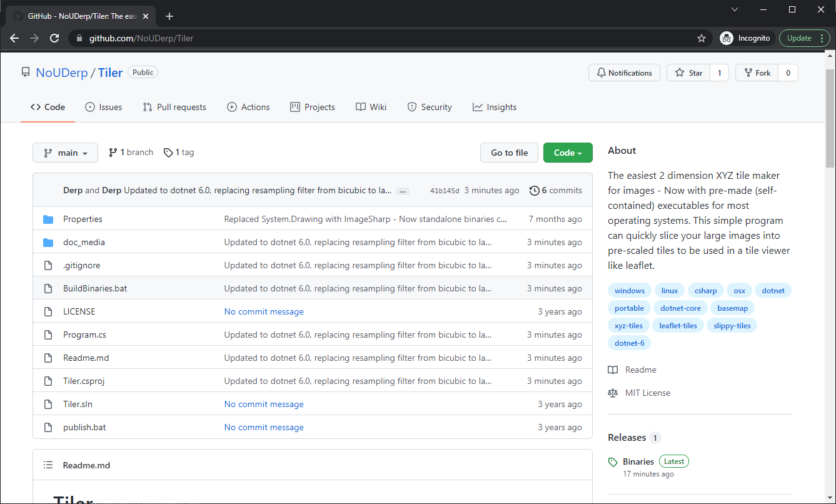Open the publish.bat file
The height and width of the screenshot is (504, 836).
click(x=84, y=427)
